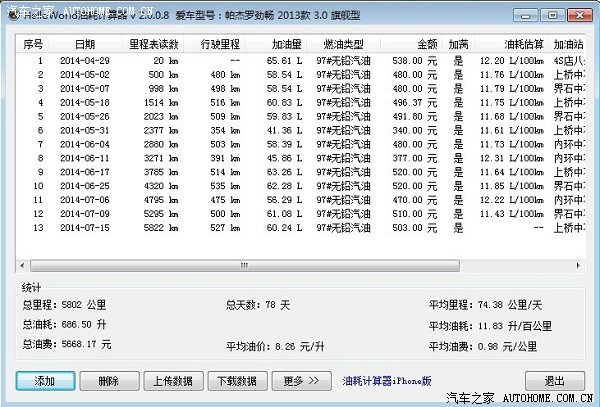The image size is (600, 407).
Task: Click the 金额 column header
Action: click(x=426, y=45)
